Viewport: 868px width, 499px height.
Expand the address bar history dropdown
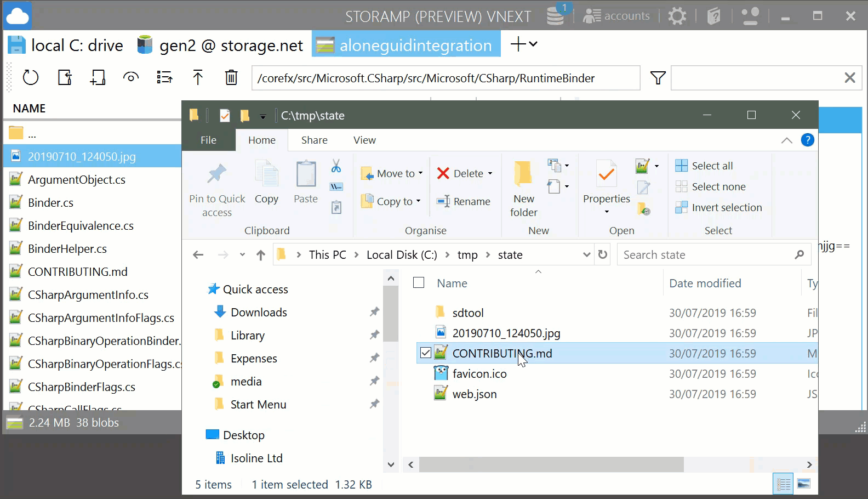pos(586,254)
